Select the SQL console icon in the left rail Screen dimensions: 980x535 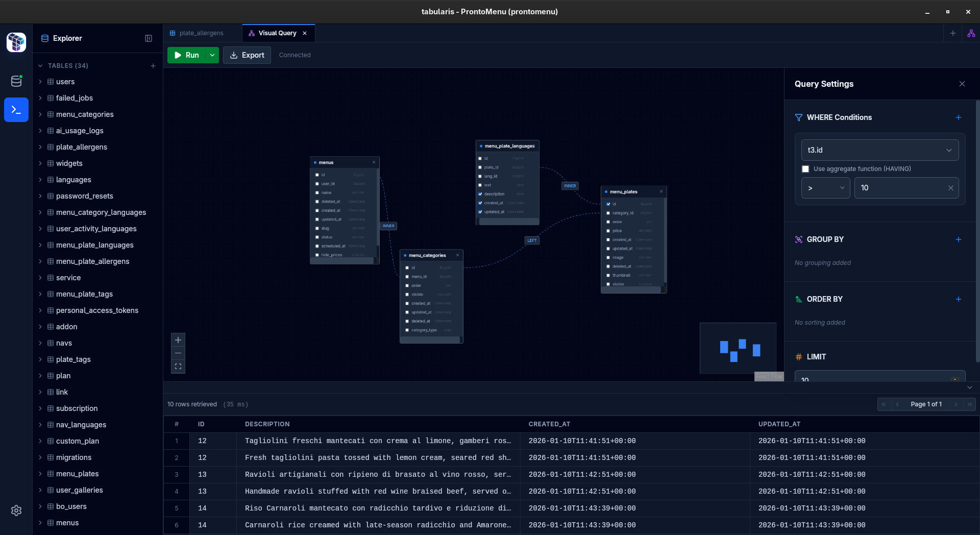click(16, 109)
